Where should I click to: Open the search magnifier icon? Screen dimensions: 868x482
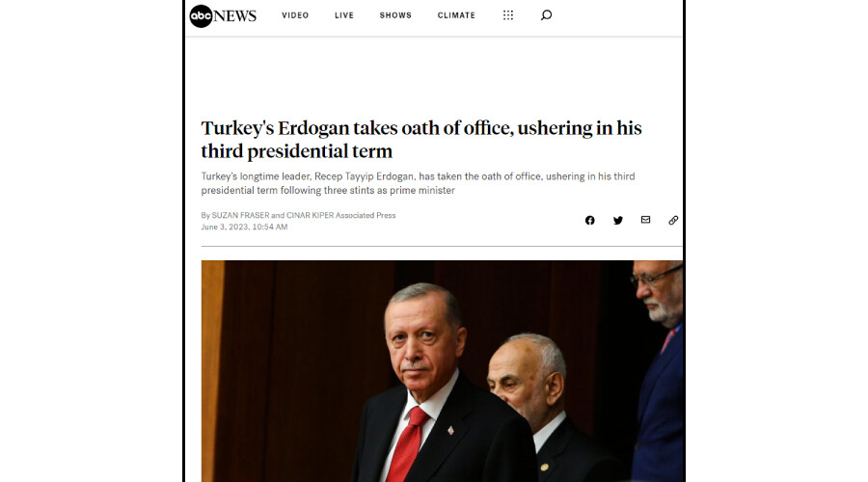(547, 14)
